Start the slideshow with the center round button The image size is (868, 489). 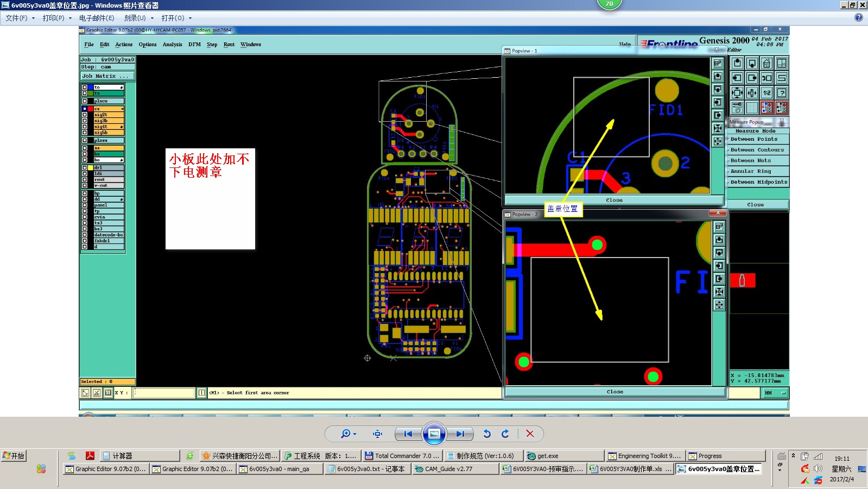point(434,434)
